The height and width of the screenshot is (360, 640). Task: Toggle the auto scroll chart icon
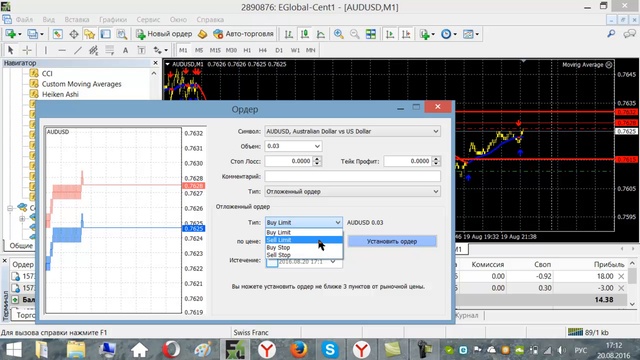[x=390, y=34]
